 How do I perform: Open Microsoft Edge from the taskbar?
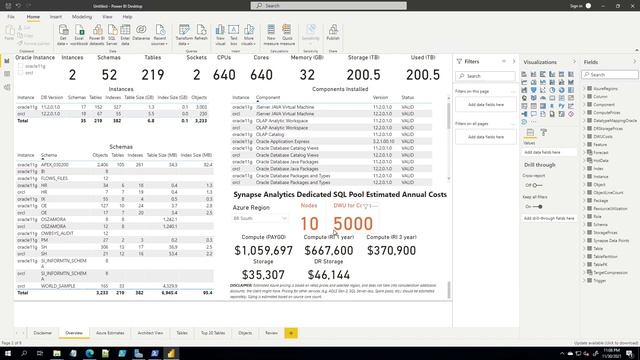(89, 353)
